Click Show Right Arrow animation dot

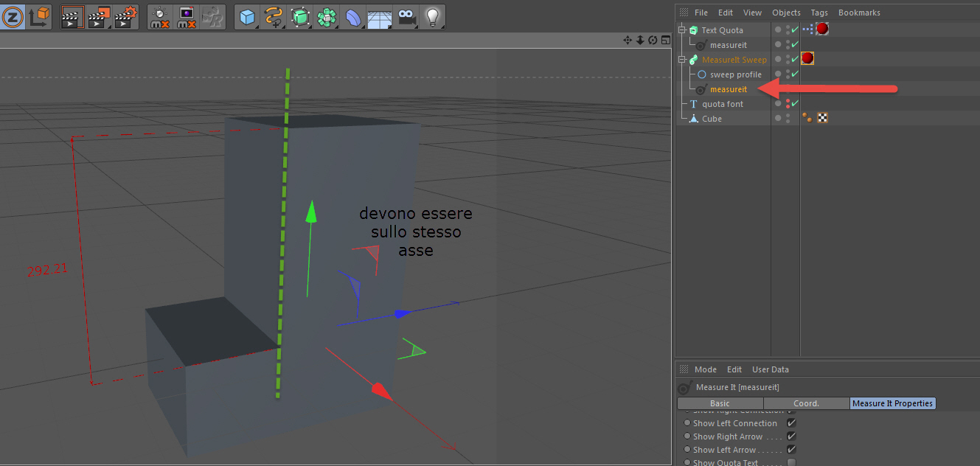(x=687, y=437)
